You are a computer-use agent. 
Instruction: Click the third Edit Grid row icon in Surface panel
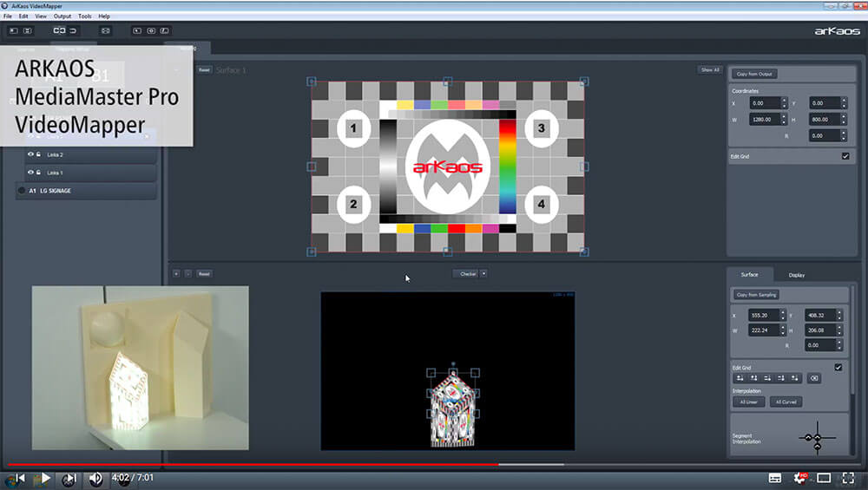(767, 378)
